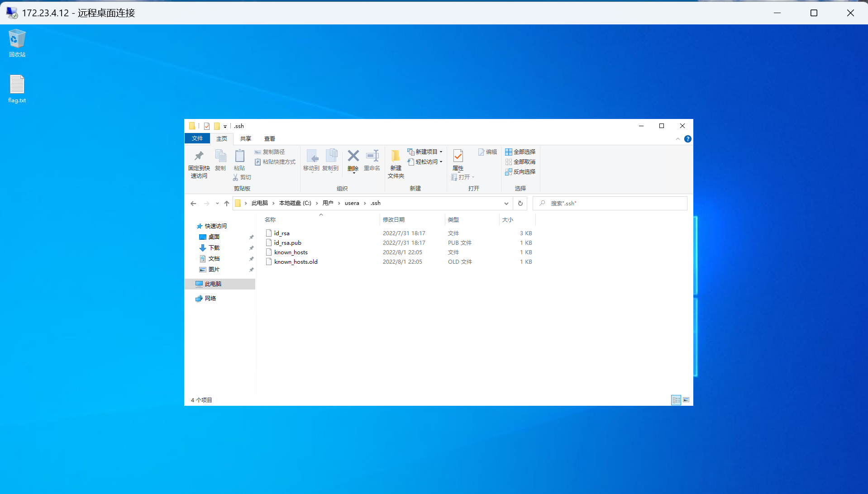This screenshot has width=868, height=494.
Task: Open recent locations dropdown arrow
Action: point(217,204)
